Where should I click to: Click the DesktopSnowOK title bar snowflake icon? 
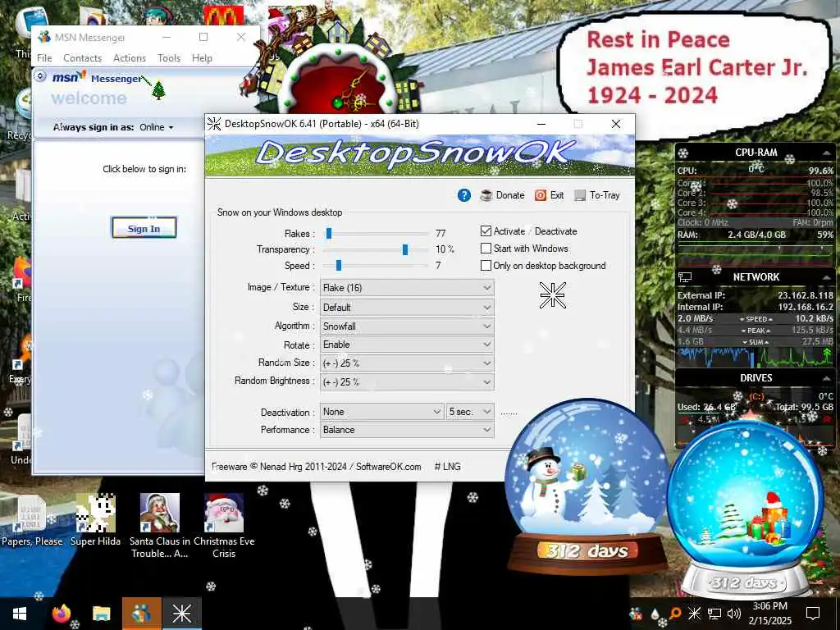214,124
